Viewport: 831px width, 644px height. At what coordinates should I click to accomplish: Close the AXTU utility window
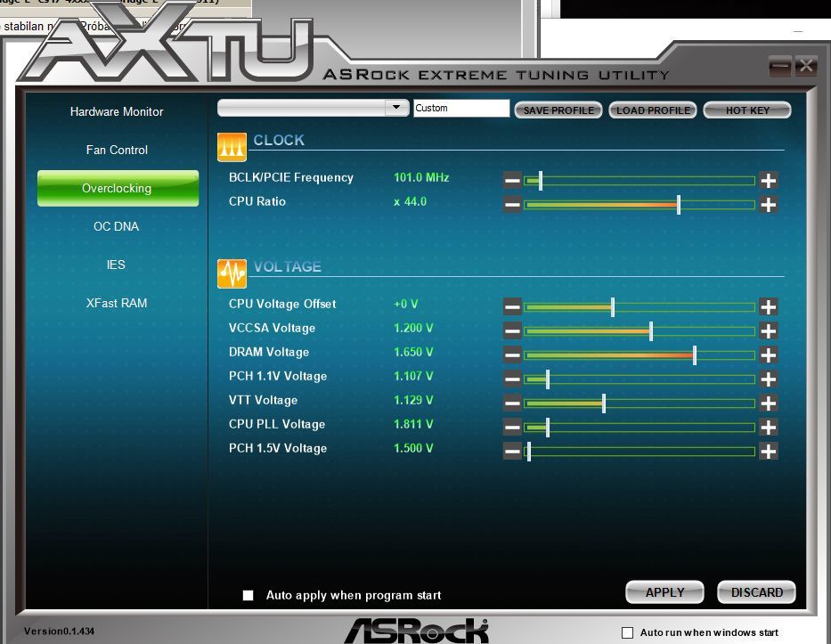coord(805,66)
